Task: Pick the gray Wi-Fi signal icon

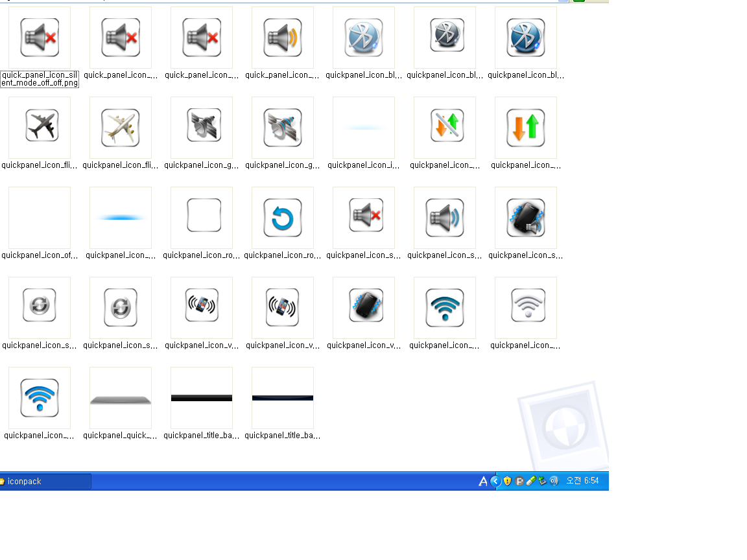Action: (526, 308)
